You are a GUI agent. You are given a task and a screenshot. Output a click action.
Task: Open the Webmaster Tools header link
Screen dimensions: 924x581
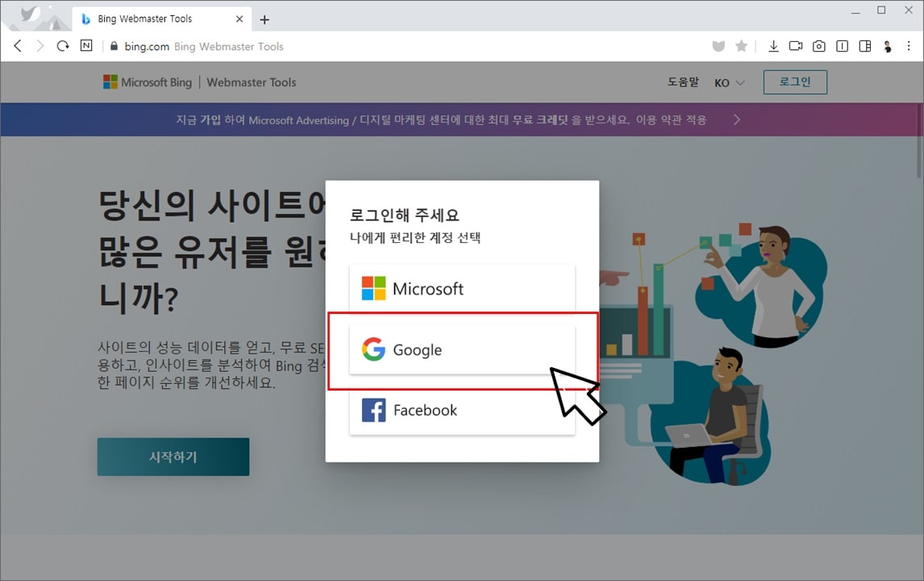coord(251,82)
